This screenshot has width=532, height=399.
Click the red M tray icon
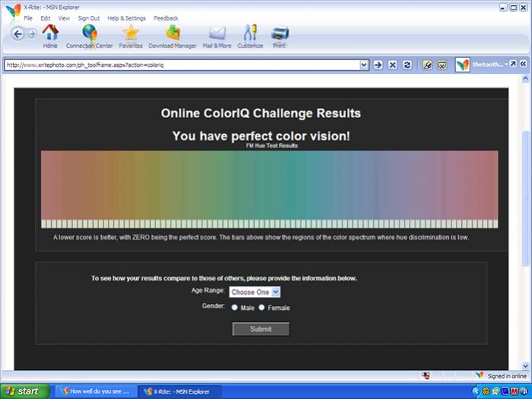(x=514, y=391)
